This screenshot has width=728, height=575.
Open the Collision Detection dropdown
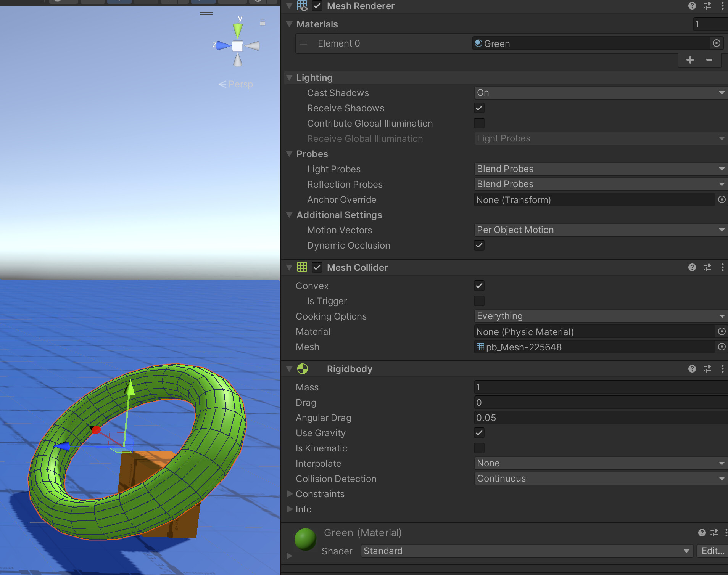point(599,479)
